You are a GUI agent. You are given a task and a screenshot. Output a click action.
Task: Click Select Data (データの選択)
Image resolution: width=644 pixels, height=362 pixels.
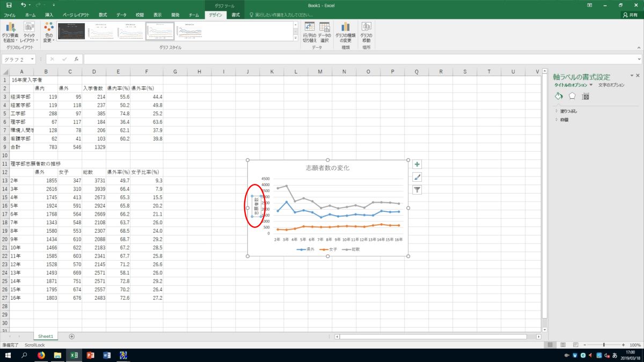click(x=324, y=32)
